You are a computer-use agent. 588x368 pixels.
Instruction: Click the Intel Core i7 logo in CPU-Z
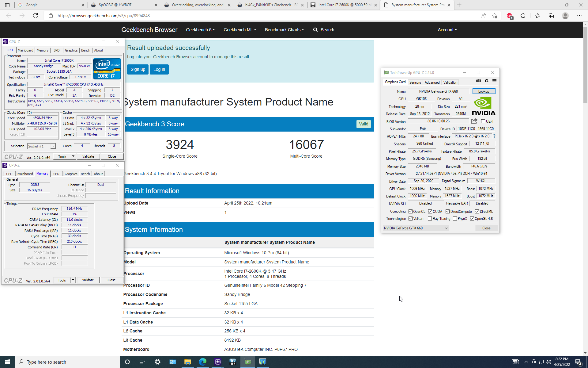click(x=107, y=69)
